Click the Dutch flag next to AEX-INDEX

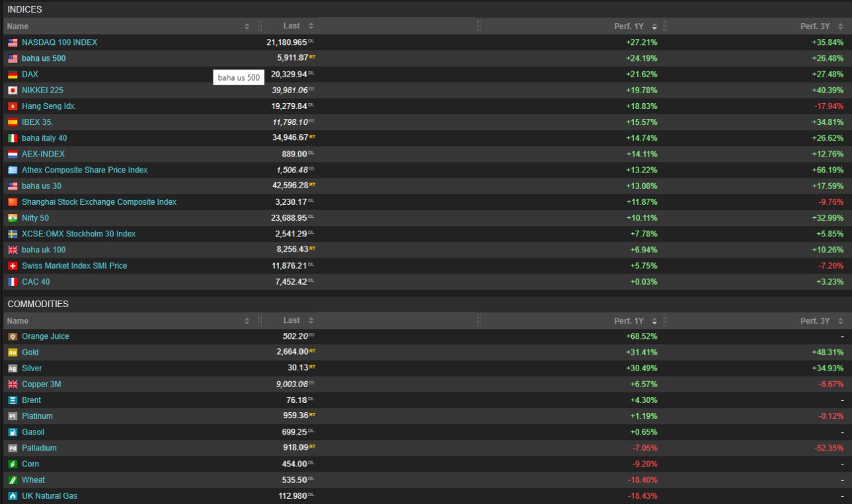13,154
